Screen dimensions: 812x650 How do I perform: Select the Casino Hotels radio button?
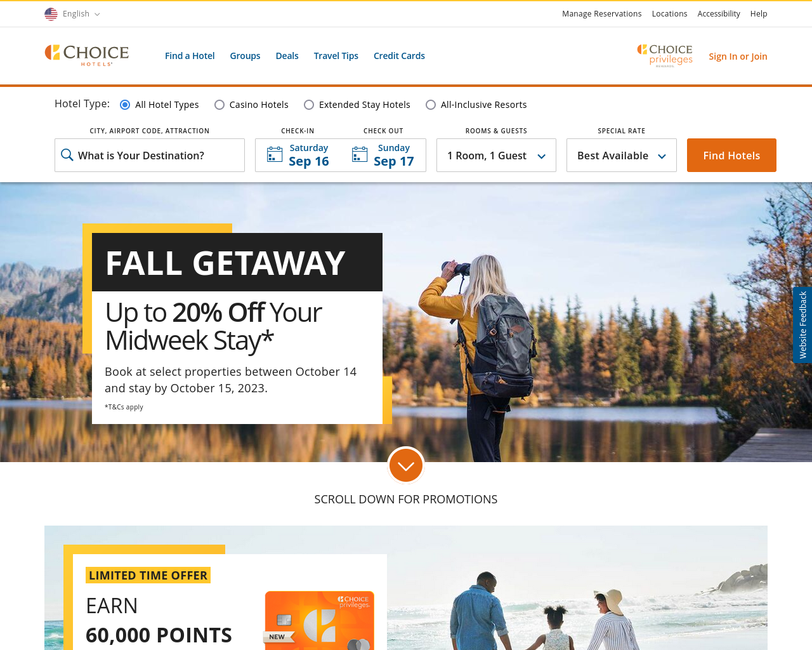tap(219, 105)
